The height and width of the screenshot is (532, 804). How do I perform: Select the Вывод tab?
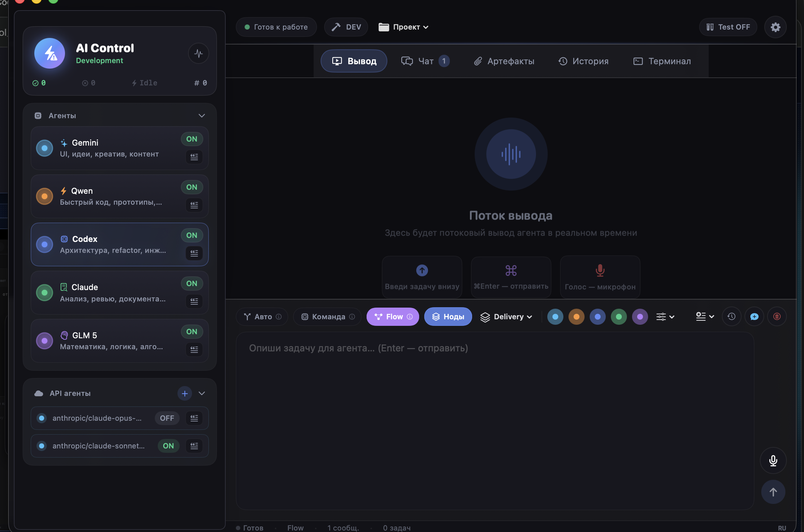(x=353, y=61)
